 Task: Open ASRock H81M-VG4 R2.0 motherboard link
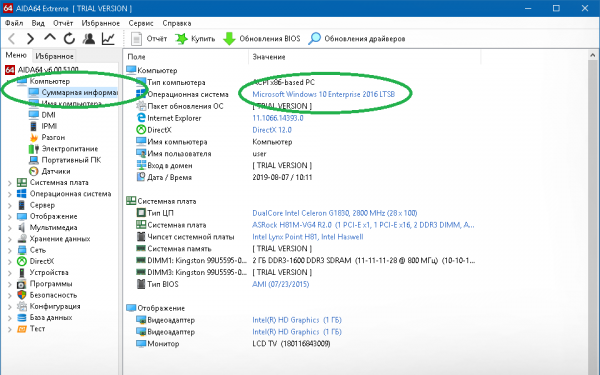pos(363,225)
